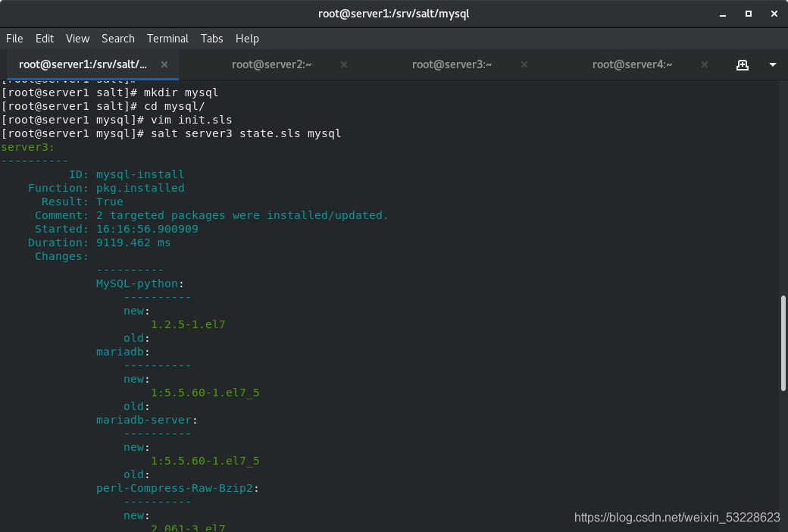Click '2 targeted packages were installed/updated.' comment
The width and height of the screenshot is (788, 532).
click(242, 215)
